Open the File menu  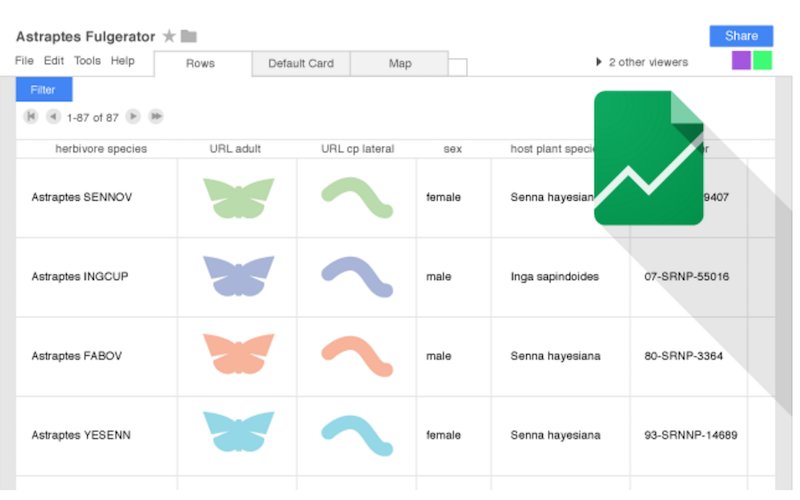[24, 61]
